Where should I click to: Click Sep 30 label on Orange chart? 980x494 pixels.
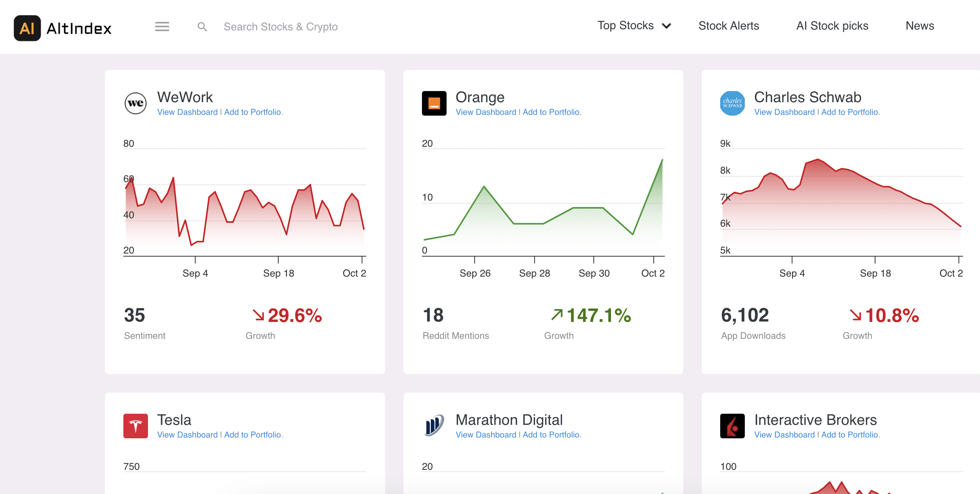tap(594, 273)
